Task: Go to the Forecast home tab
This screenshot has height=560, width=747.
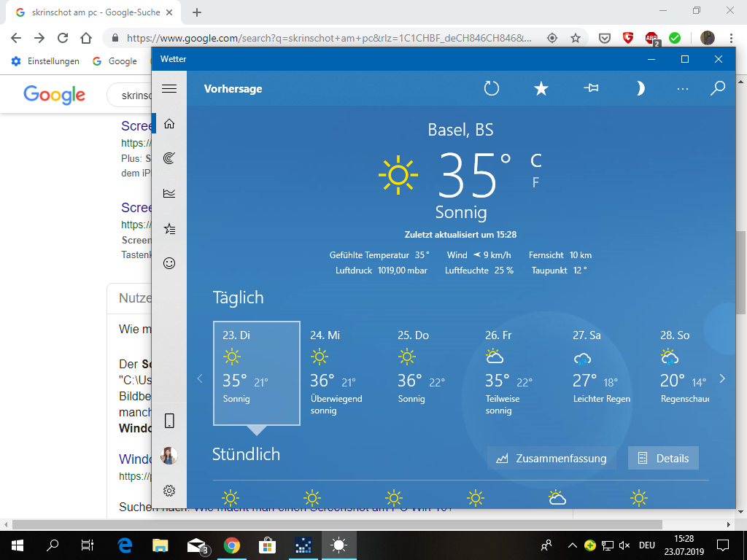Action: 169,124
